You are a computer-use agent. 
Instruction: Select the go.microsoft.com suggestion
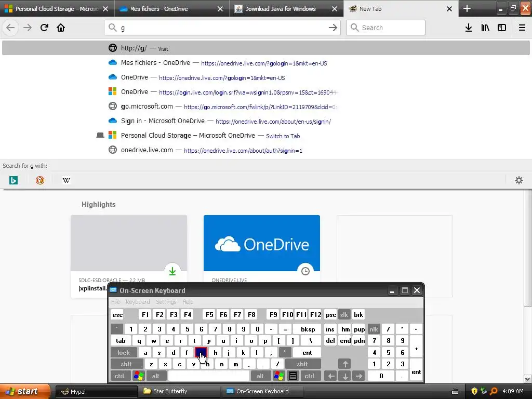click(266, 107)
